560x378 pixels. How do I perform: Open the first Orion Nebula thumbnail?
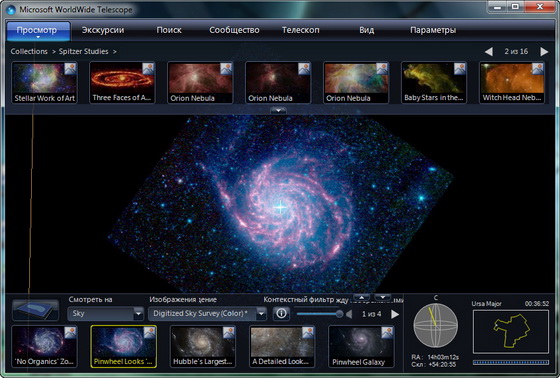point(200,83)
